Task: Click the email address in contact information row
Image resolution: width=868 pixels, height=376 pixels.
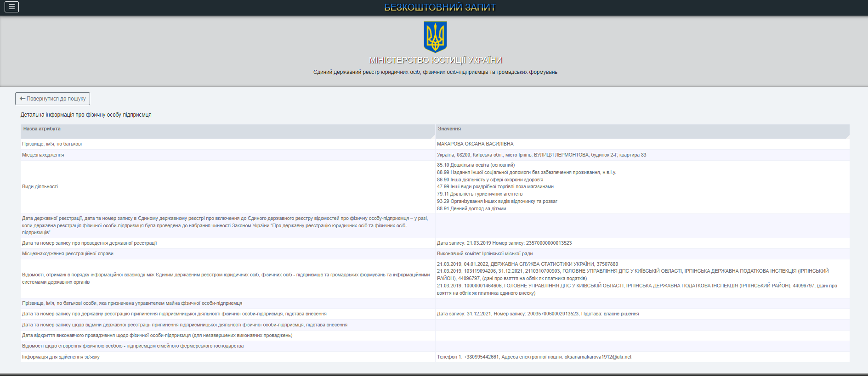Action: (597, 357)
